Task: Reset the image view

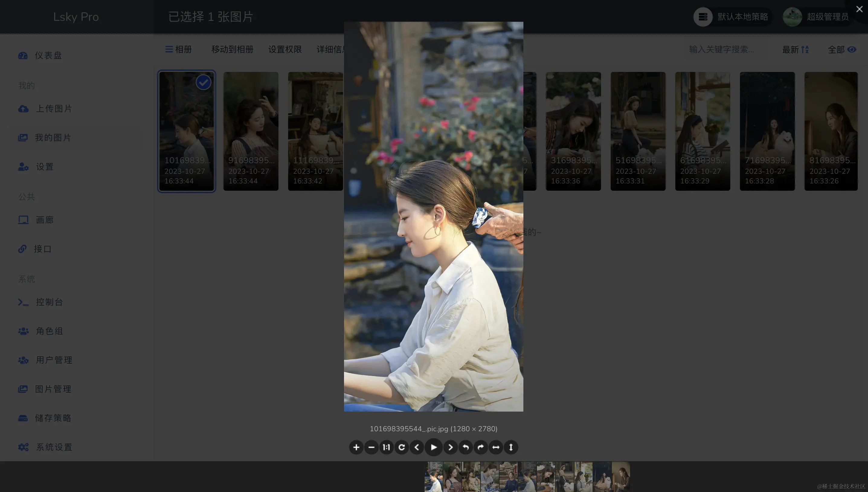Action: coord(401,447)
